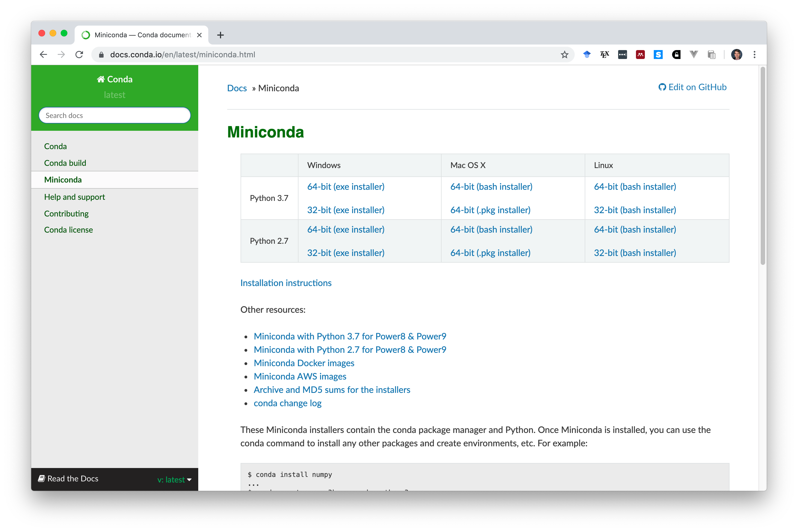Click the browser refresh icon

click(x=80, y=54)
